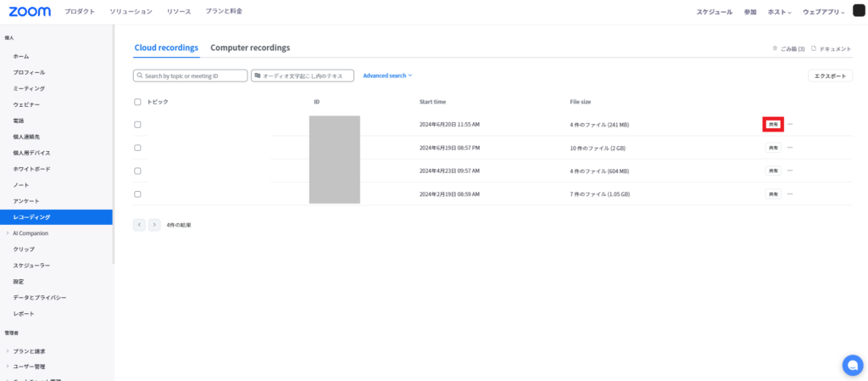Open more options for the 2 GB recording
The height and width of the screenshot is (381, 868).
[x=790, y=148]
